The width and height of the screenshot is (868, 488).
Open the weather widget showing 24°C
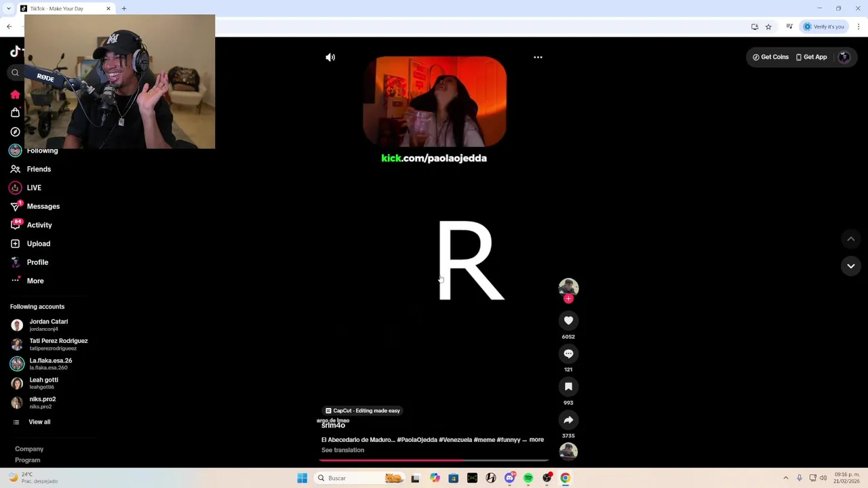(33, 478)
